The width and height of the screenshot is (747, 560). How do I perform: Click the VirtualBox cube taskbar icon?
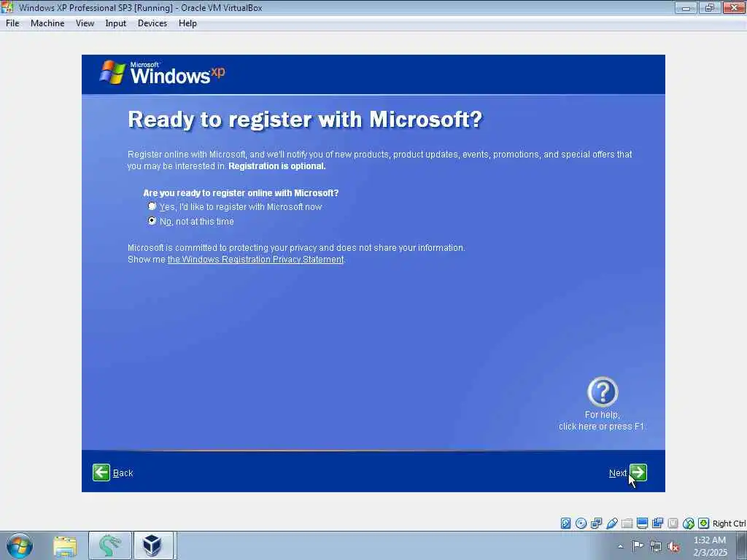(153, 545)
